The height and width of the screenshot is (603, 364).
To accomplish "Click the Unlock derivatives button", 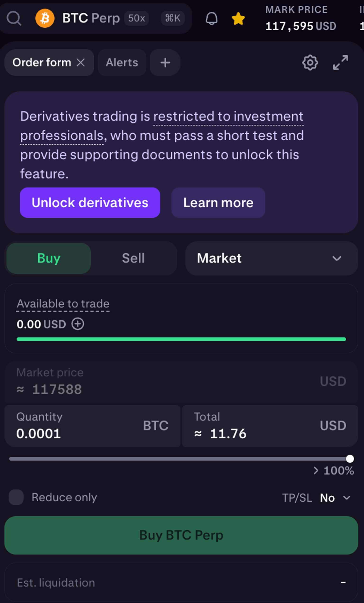I will (90, 203).
